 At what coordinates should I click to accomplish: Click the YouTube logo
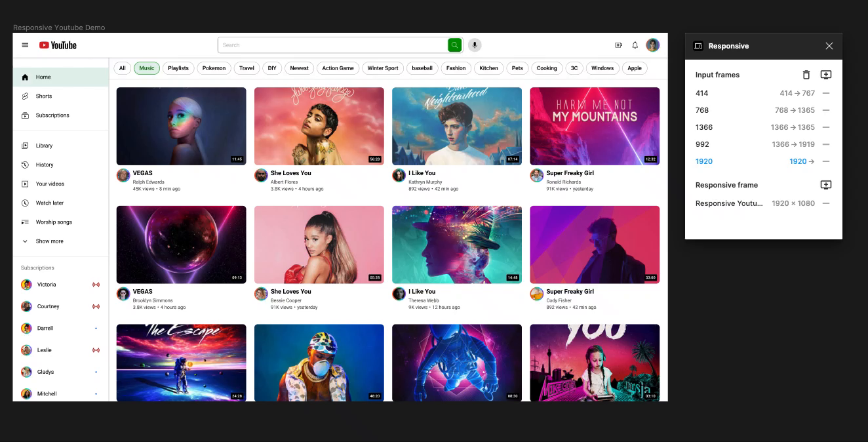[x=58, y=45]
